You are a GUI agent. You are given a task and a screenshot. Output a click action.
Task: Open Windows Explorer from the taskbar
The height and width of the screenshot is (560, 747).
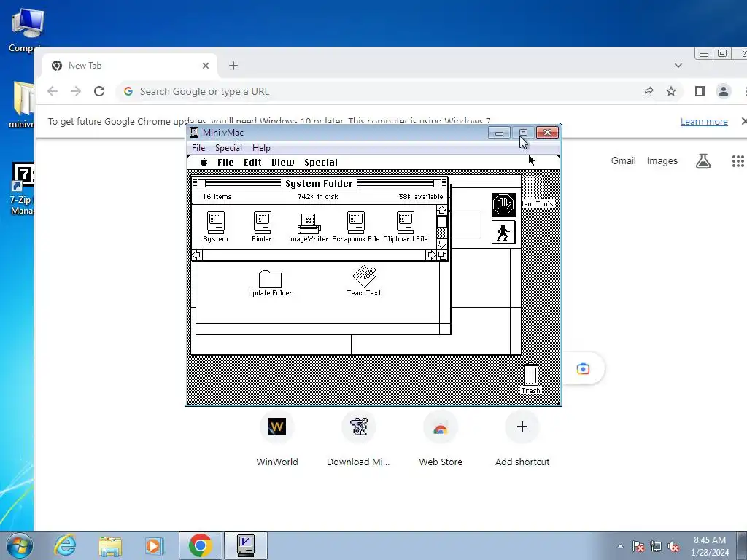point(111,545)
